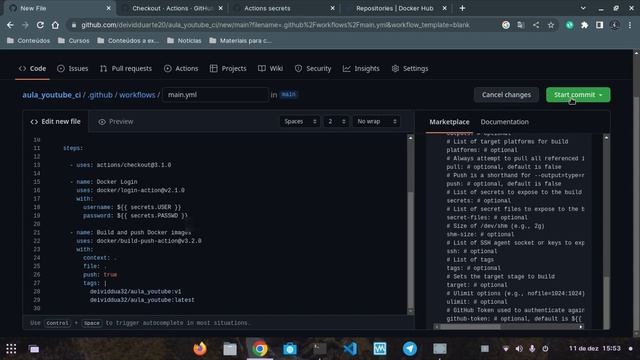This screenshot has height=360, width=640.
Task: Place cursor at 'push: true' line
Action: (100, 275)
